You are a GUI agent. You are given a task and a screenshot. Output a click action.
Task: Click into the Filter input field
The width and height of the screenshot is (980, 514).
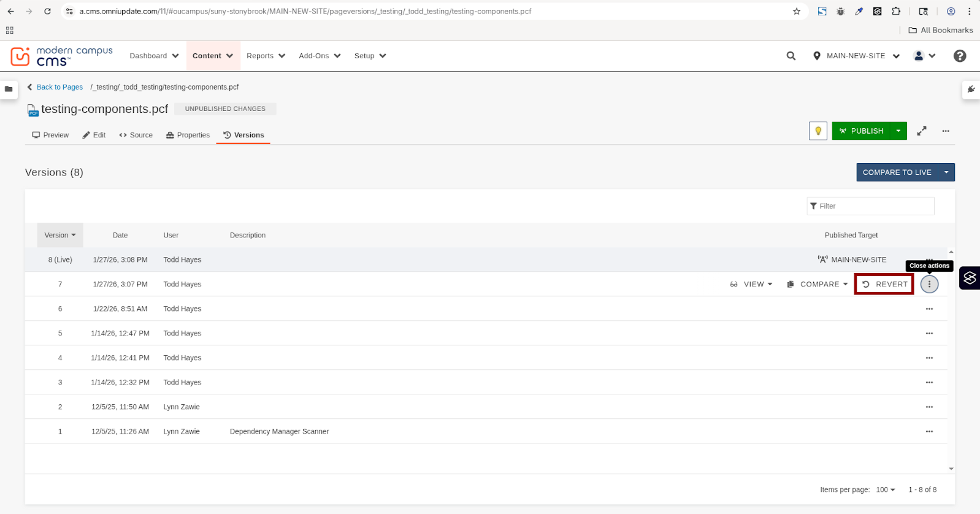tap(870, 206)
